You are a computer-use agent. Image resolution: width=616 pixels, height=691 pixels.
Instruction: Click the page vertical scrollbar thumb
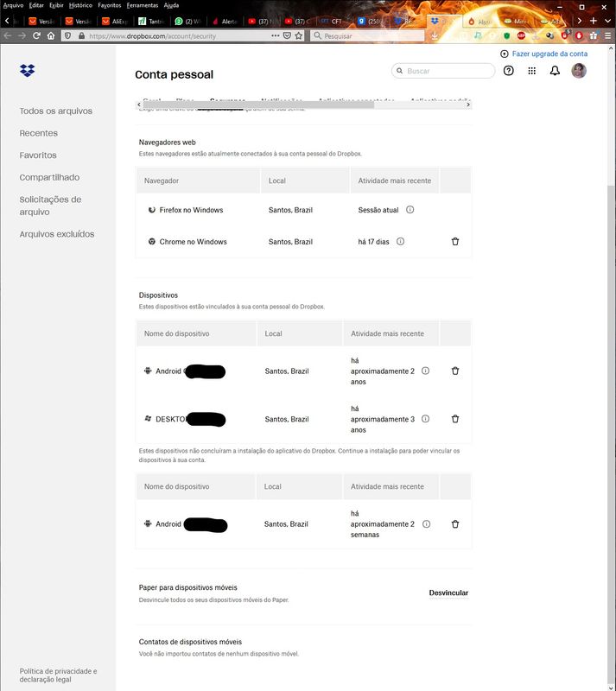(x=611, y=436)
